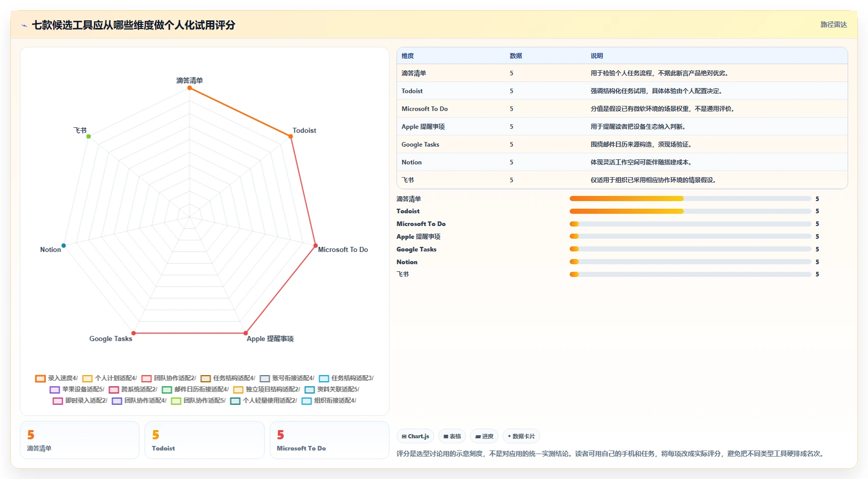Toggle the 资料关联适配5/ legend item

(x=331, y=389)
